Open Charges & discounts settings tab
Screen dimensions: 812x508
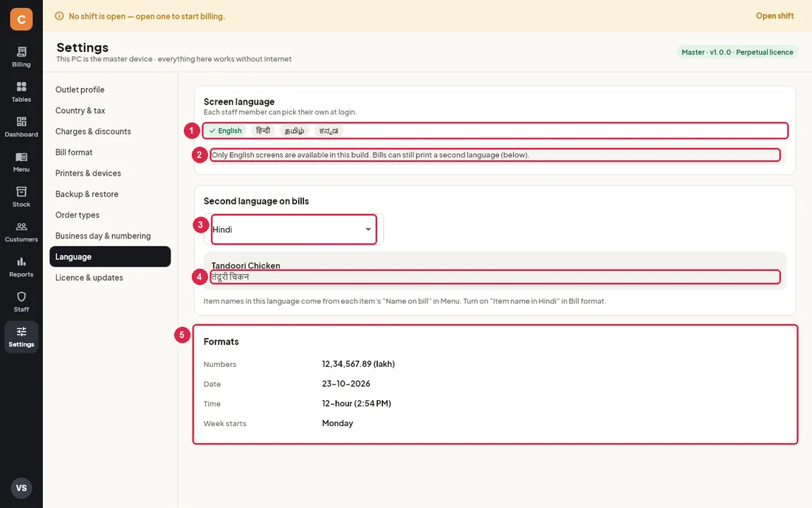tap(110, 131)
